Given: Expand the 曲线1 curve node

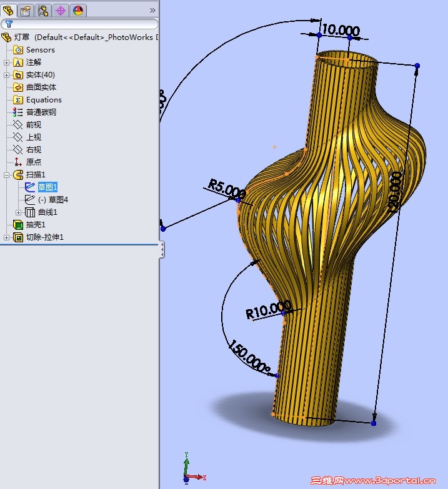Looking at the screenshot, I should pyautogui.click(x=18, y=213).
